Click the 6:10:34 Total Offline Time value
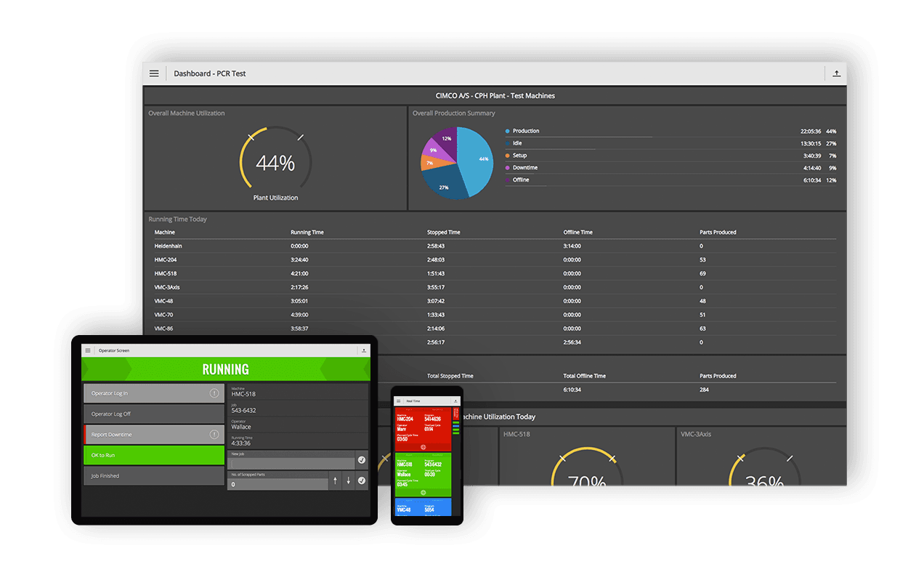The image size is (924, 580). click(572, 390)
